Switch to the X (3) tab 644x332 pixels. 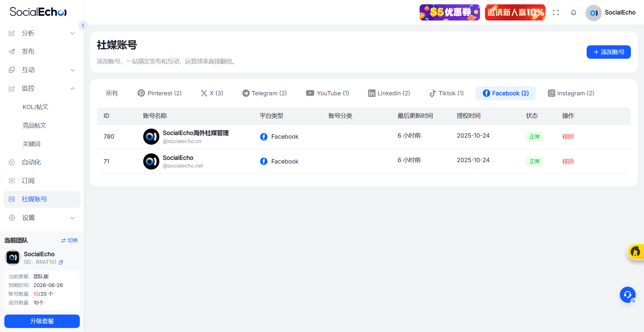coord(212,93)
